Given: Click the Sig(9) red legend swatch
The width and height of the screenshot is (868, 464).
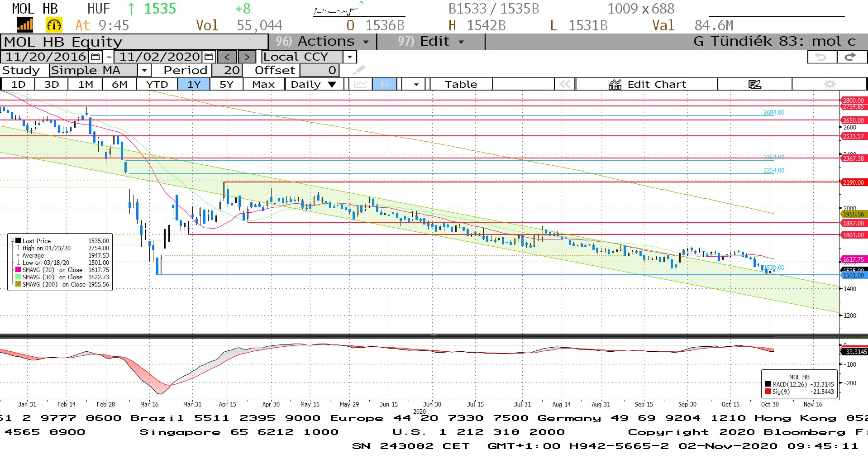Looking at the screenshot, I should pyautogui.click(x=768, y=392).
